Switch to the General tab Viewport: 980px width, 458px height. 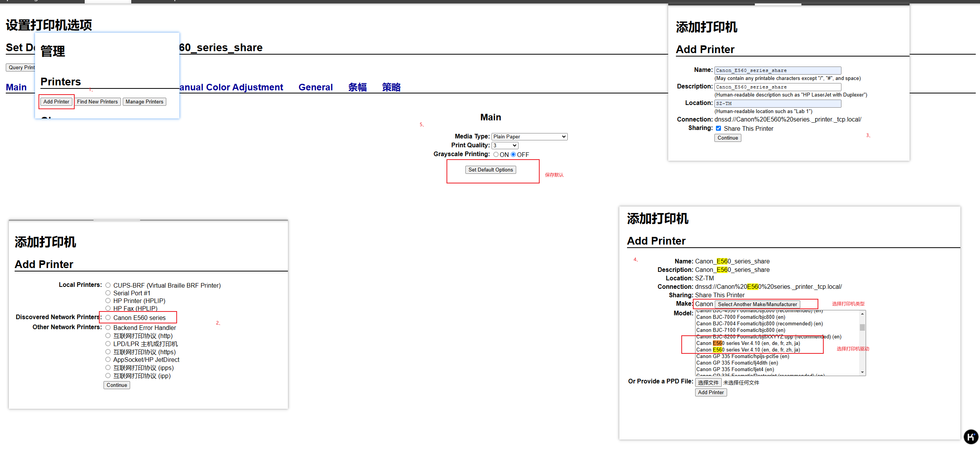point(316,87)
